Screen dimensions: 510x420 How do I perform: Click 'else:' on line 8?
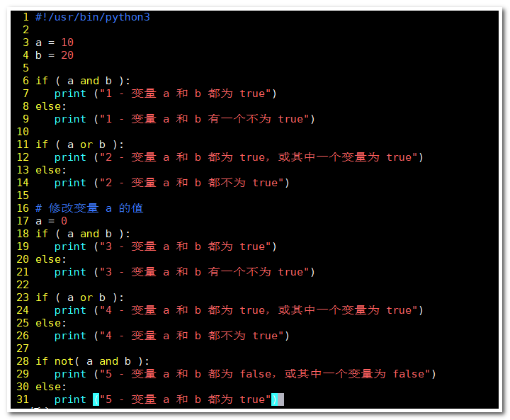click(51, 106)
